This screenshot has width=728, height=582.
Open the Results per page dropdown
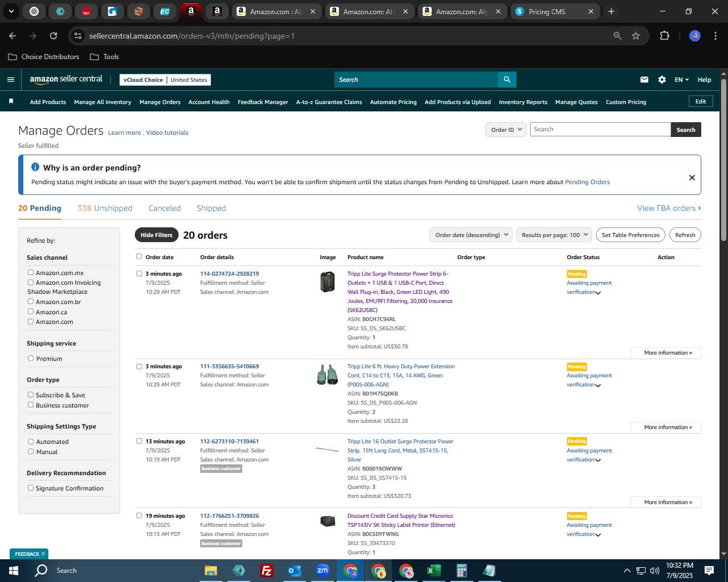point(554,235)
